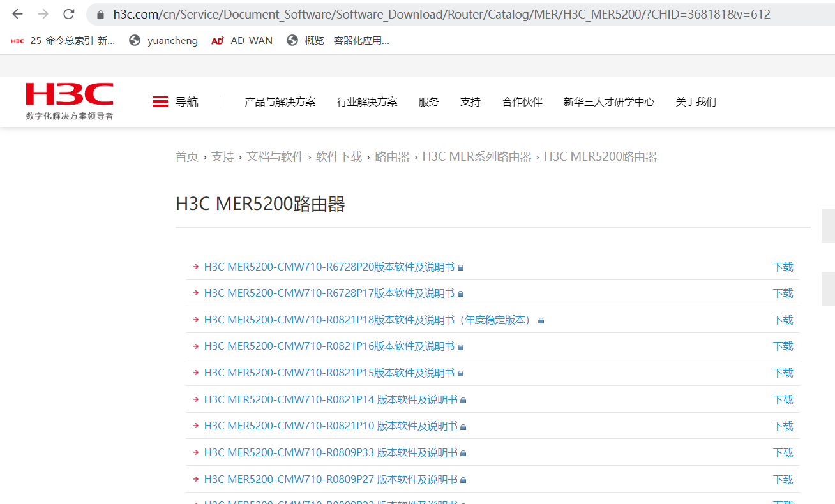Open the 导航 hamburger menu icon

pos(160,101)
